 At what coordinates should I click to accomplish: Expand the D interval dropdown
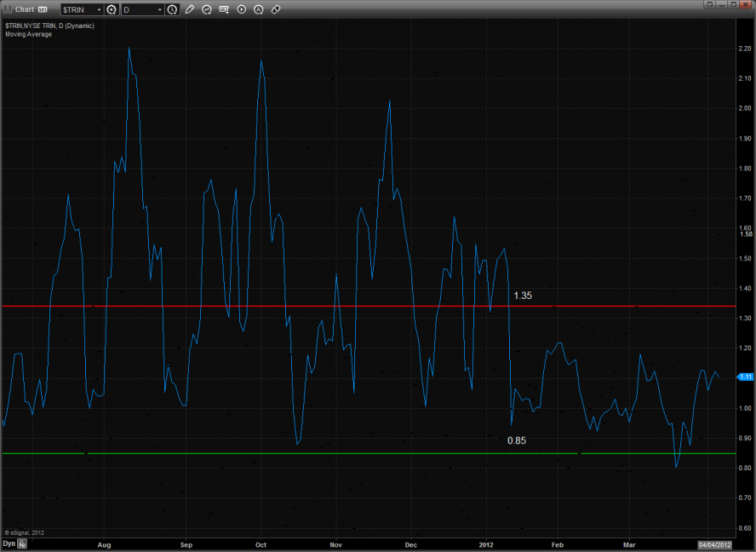coord(160,9)
